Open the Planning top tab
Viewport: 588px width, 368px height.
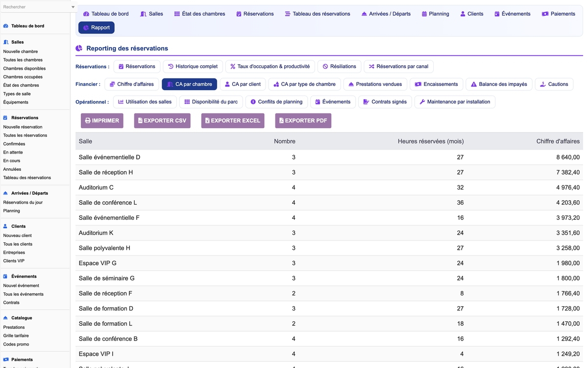pyautogui.click(x=435, y=14)
